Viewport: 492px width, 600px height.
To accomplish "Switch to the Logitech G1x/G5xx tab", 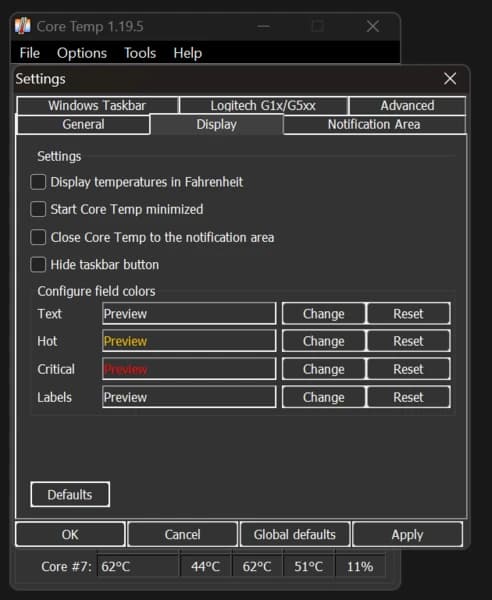I will point(264,106).
